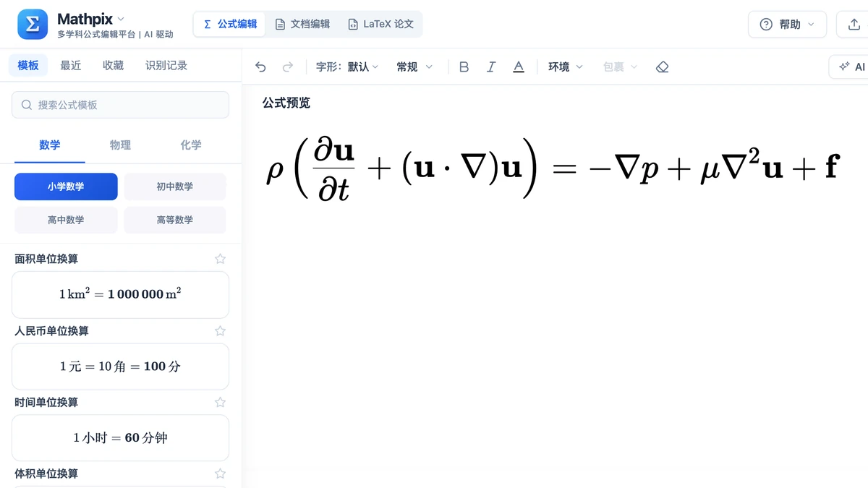Favorite the 体积单位换算 template star
The height and width of the screenshot is (488, 868).
[x=221, y=474]
